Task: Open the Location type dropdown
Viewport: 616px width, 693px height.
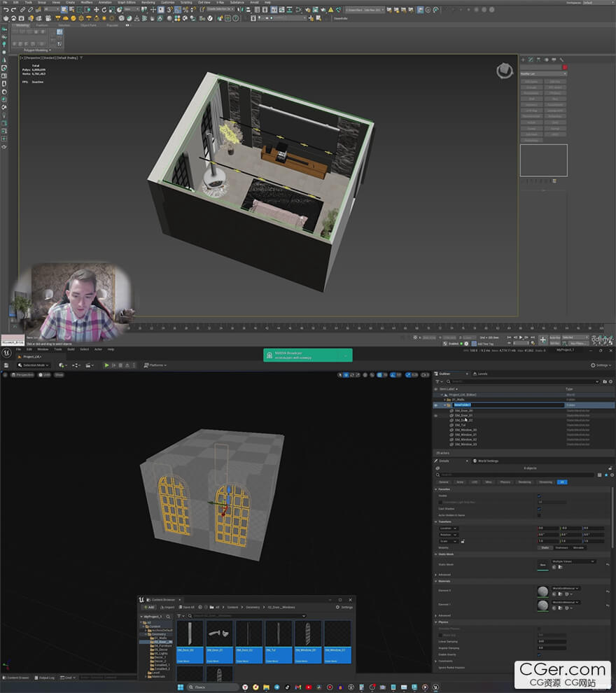Action: point(448,528)
